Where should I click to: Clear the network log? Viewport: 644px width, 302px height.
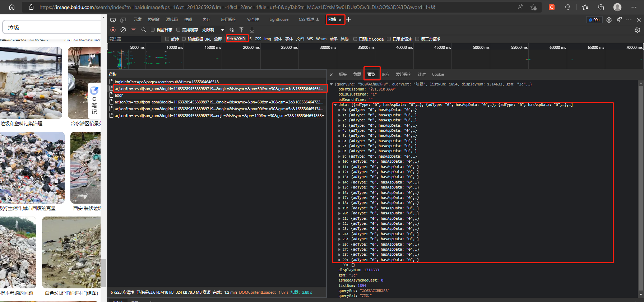point(123,30)
